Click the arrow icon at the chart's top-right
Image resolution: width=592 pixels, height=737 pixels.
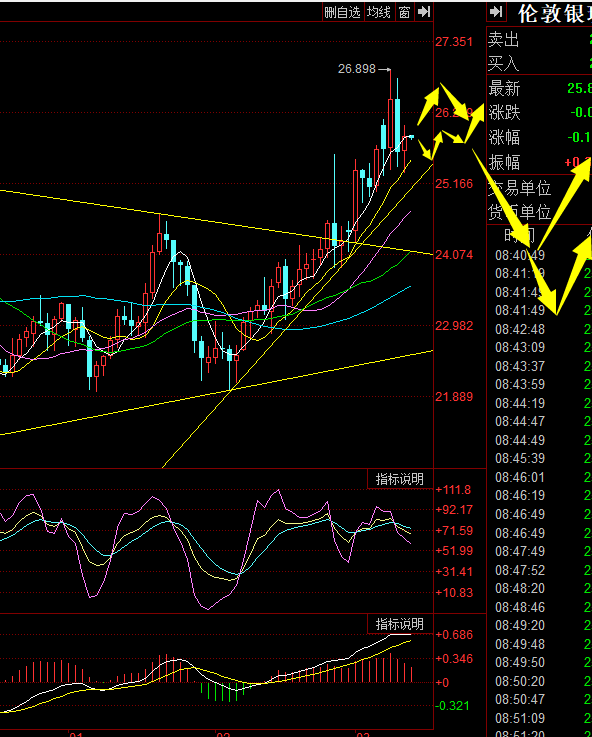click(424, 12)
